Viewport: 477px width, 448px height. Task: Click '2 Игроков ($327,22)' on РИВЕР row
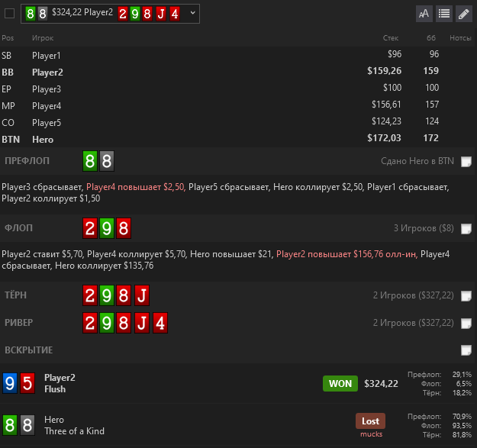point(414,323)
